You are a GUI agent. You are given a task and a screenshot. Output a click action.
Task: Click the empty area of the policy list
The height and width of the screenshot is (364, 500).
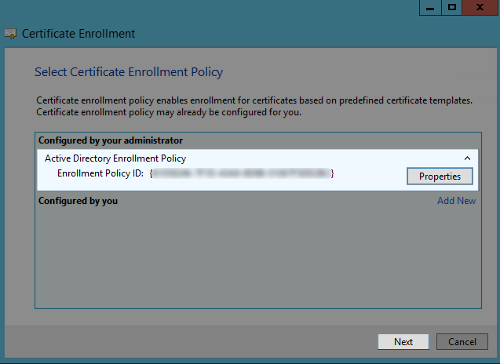pyautogui.click(x=258, y=257)
